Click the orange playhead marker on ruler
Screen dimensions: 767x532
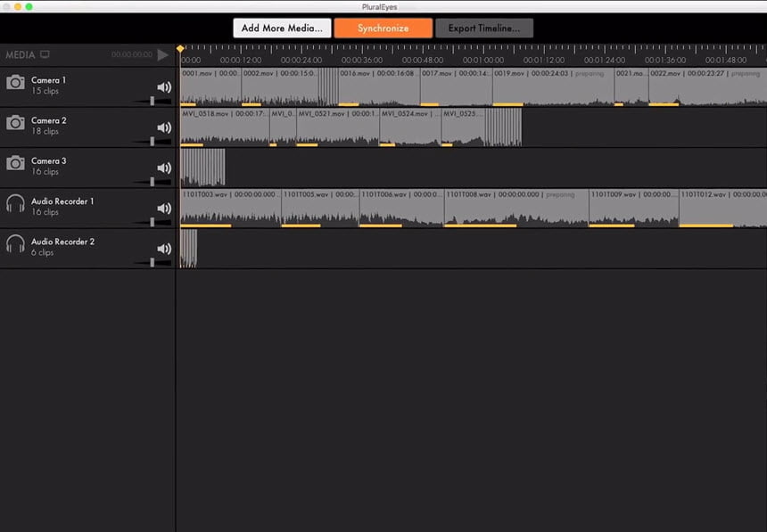point(180,48)
